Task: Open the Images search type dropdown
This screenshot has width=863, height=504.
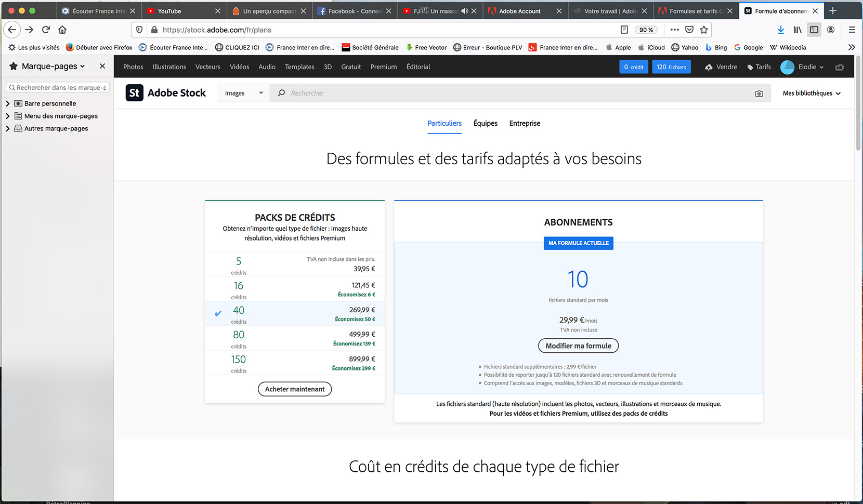Action: point(243,93)
